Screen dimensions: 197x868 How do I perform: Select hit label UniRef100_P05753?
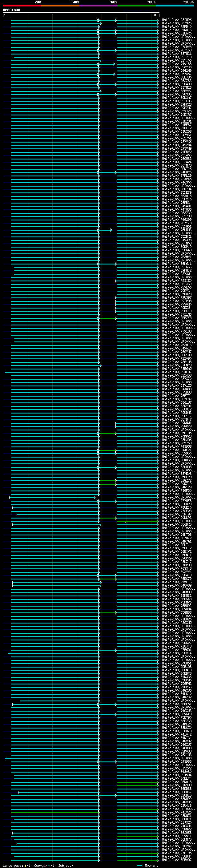pos(176,443)
